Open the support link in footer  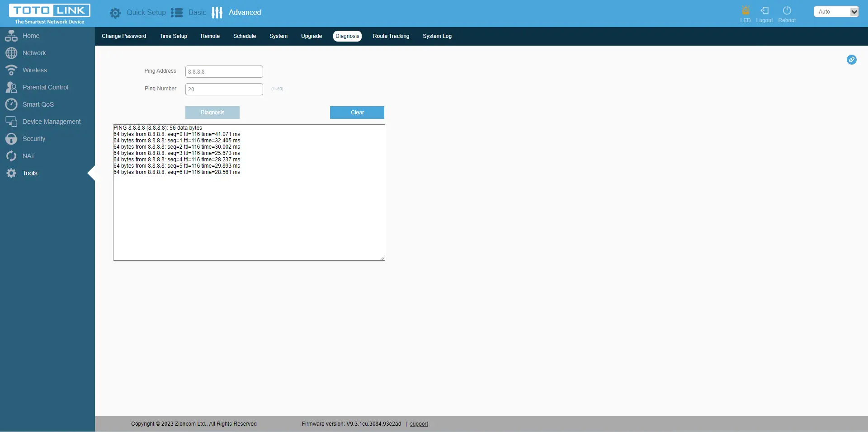click(419, 424)
